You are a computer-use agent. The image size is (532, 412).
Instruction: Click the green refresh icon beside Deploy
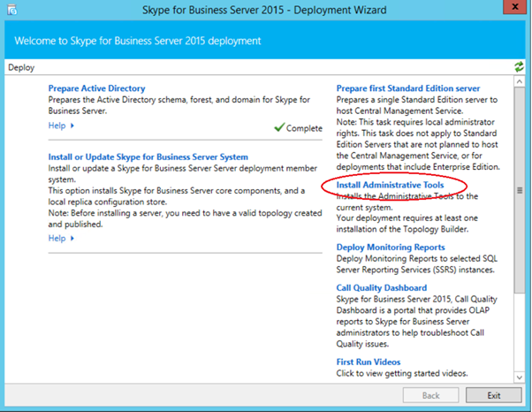pyautogui.click(x=519, y=67)
